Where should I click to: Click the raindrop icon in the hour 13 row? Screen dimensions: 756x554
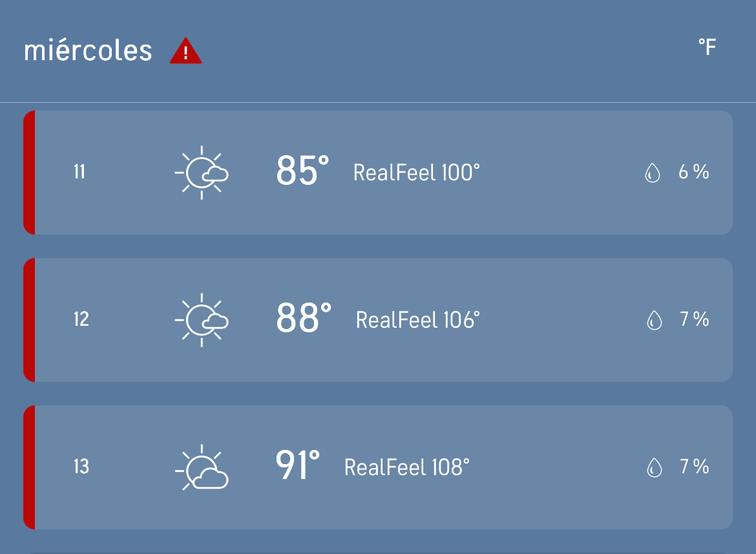coord(654,467)
